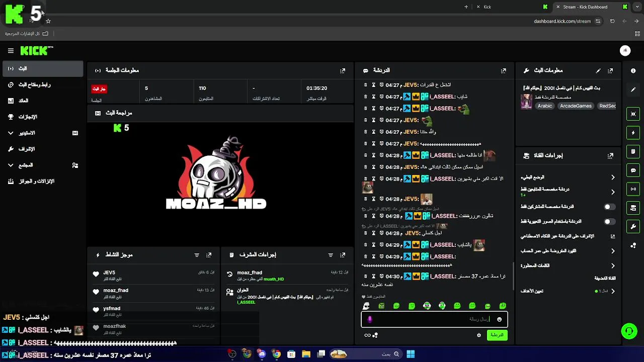Expand the Community sidebar section
The image size is (644, 362).
pos(43,165)
